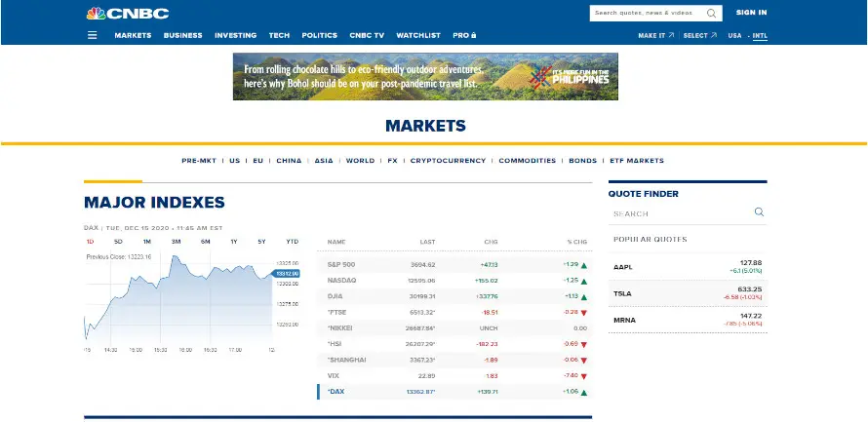The height and width of the screenshot is (422, 868).
Task: Click the PRO lock icon
Action: [x=473, y=35]
